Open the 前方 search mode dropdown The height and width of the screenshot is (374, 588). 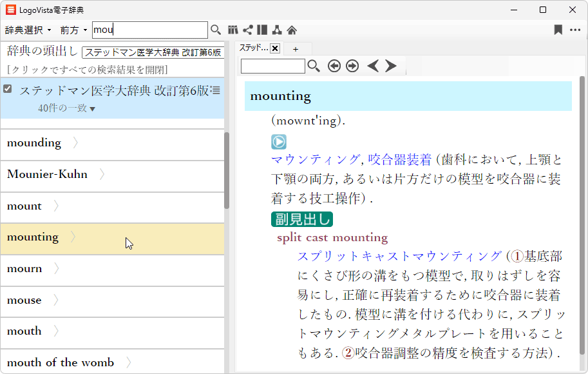[x=73, y=30]
